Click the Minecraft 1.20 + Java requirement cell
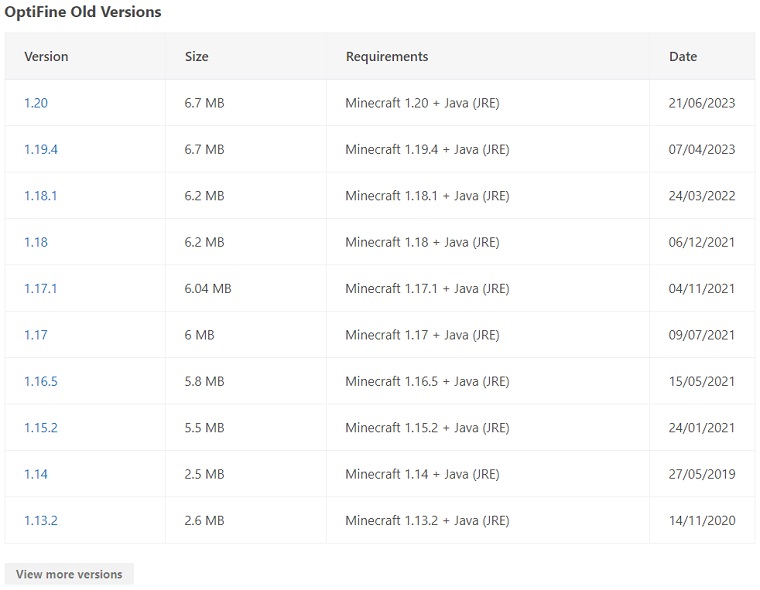Viewport: 760px width, 590px height. [422, 103]
